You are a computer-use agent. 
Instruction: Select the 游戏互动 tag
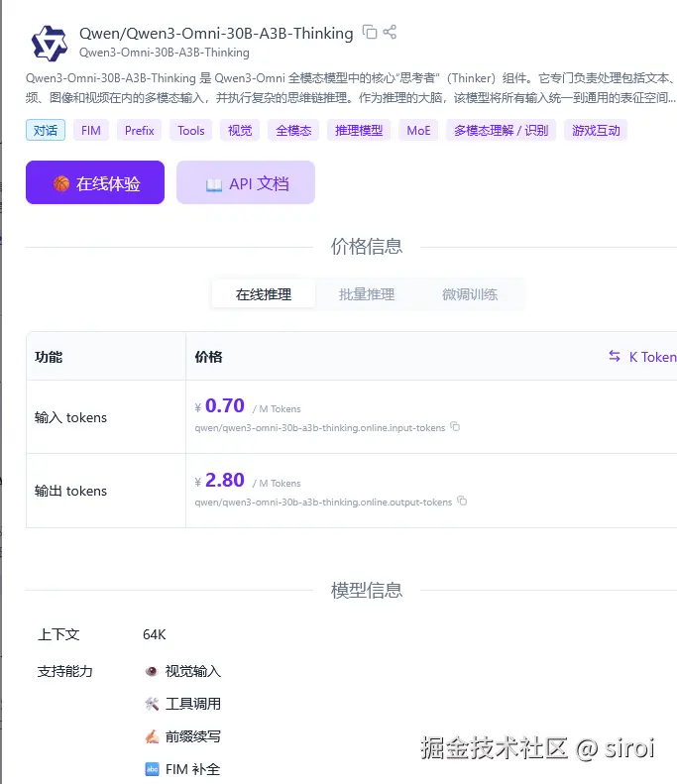click(596, 131)
